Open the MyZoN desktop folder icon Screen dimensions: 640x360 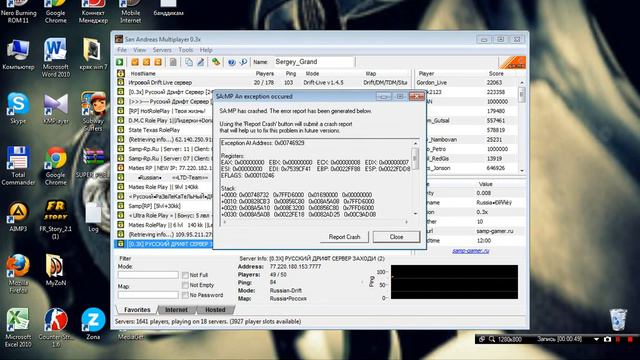[x=56, y=270]
